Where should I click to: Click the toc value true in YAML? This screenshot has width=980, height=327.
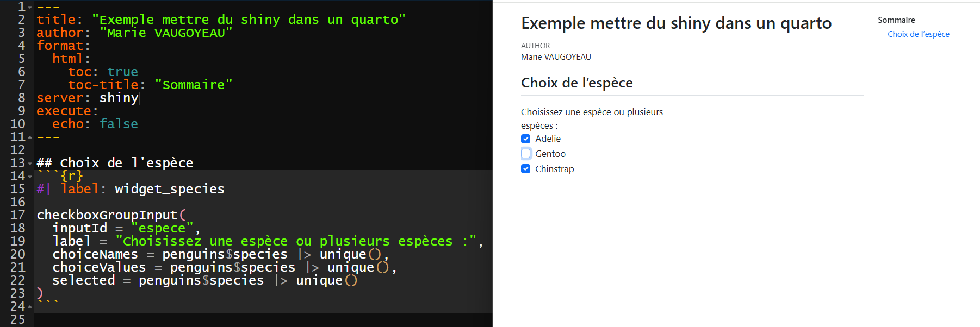(x=122, y=72)
